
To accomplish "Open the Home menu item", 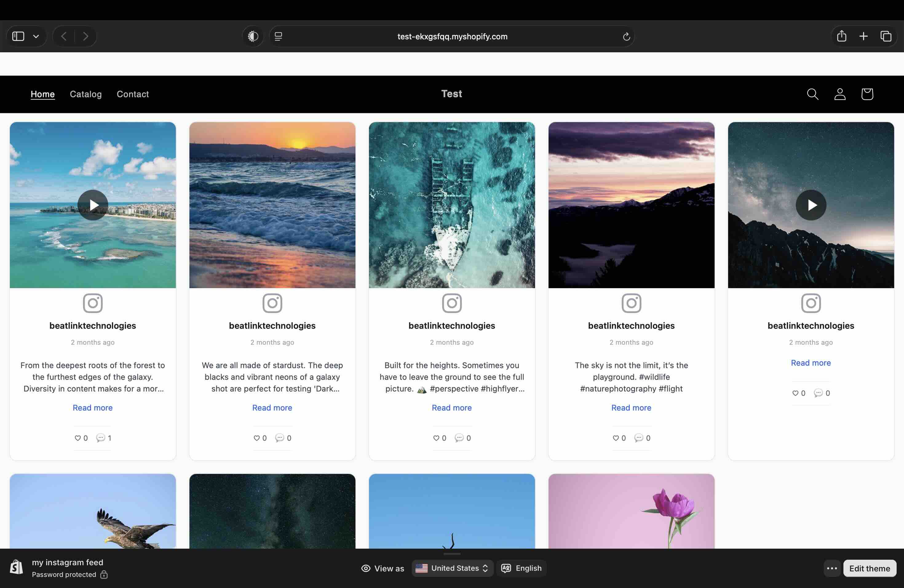I will click(x=42, y=94).
